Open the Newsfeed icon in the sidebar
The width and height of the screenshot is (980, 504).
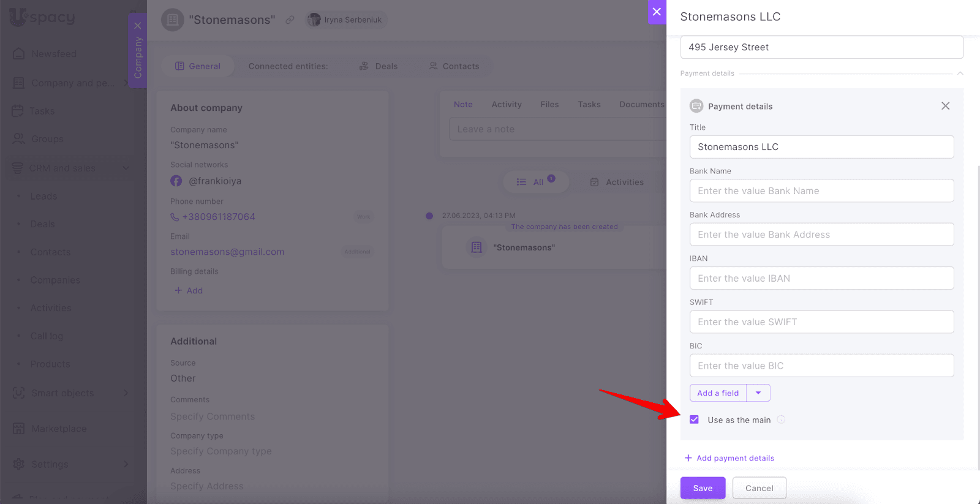tap(18, 54)
